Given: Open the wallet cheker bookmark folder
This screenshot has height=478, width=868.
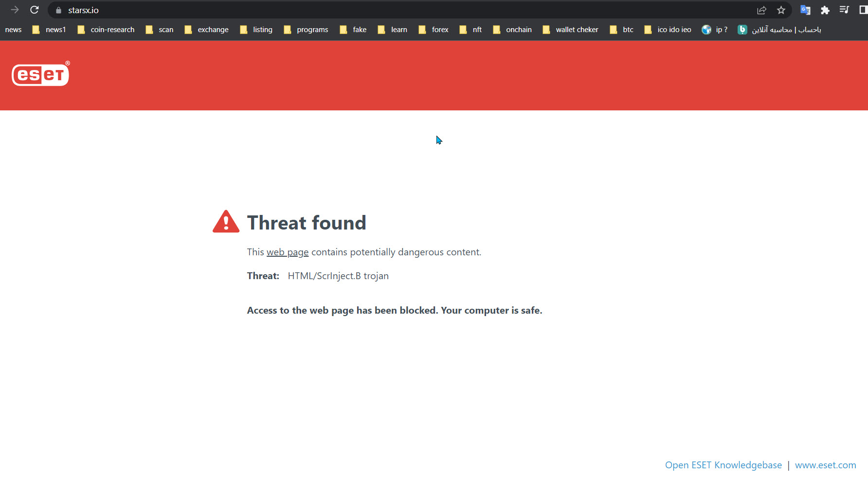Looking at the screenshot, I should [x=571, y=30].
